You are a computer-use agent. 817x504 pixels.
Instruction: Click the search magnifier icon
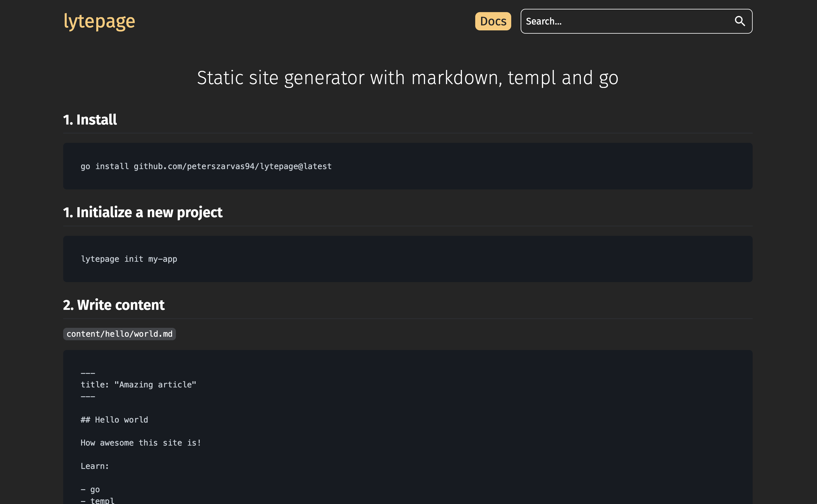pyautogui.click(x=740, y=21)
